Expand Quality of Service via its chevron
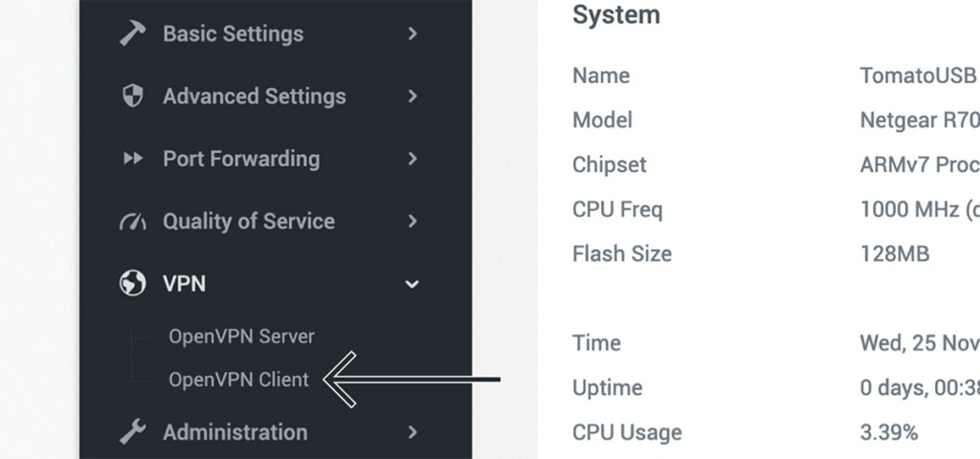This screenshot has width=980, height=459. coord(412,221)
